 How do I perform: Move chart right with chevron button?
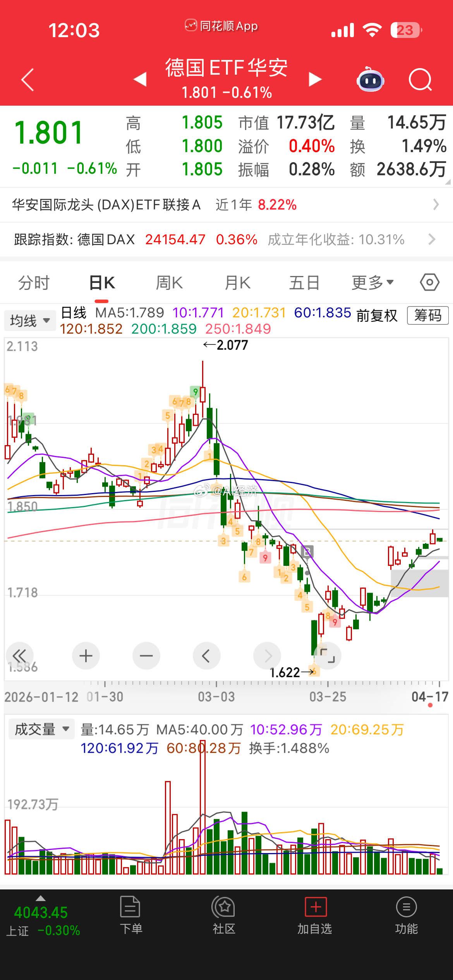pos(267,656)
